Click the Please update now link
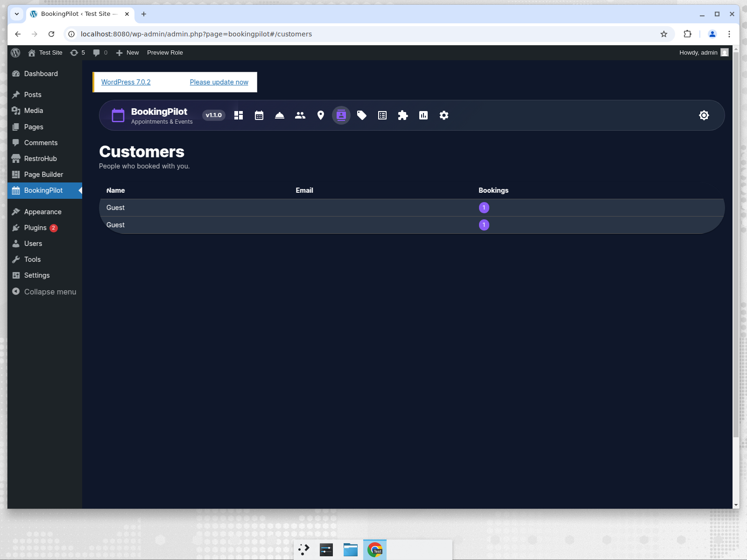Screen dimensions: 747x560 (219, 82)
